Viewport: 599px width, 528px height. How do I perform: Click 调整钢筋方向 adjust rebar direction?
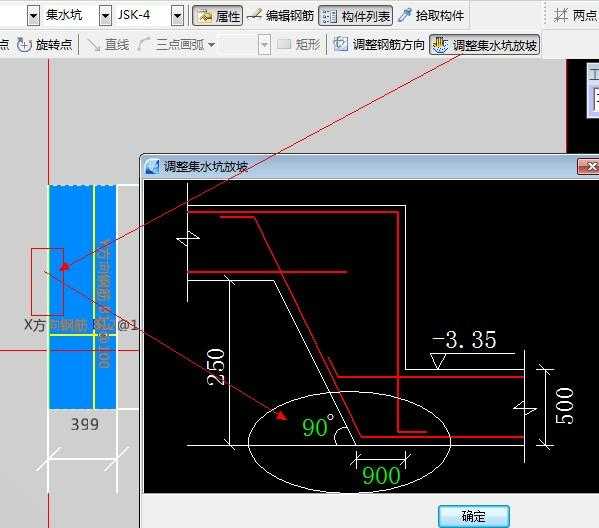[x=379, y=45]
